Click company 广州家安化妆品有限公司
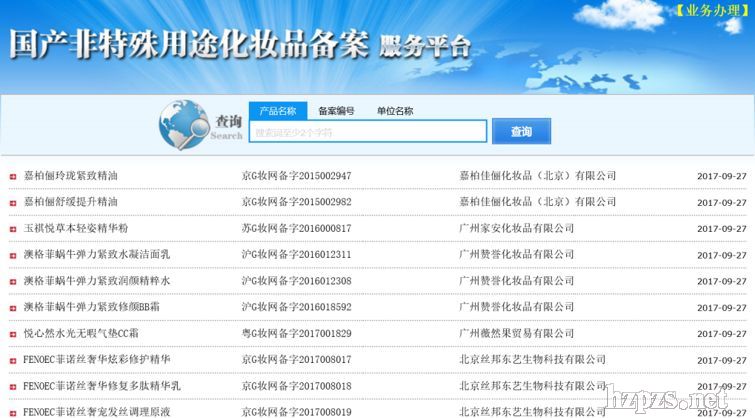This screenshot has height=418, width=755. [516, 228]
